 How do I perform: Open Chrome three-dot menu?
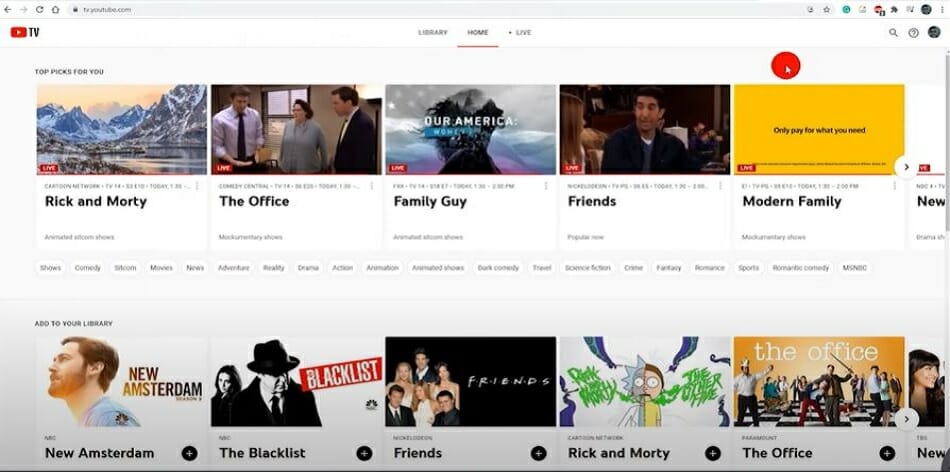[x=942, y=10]
